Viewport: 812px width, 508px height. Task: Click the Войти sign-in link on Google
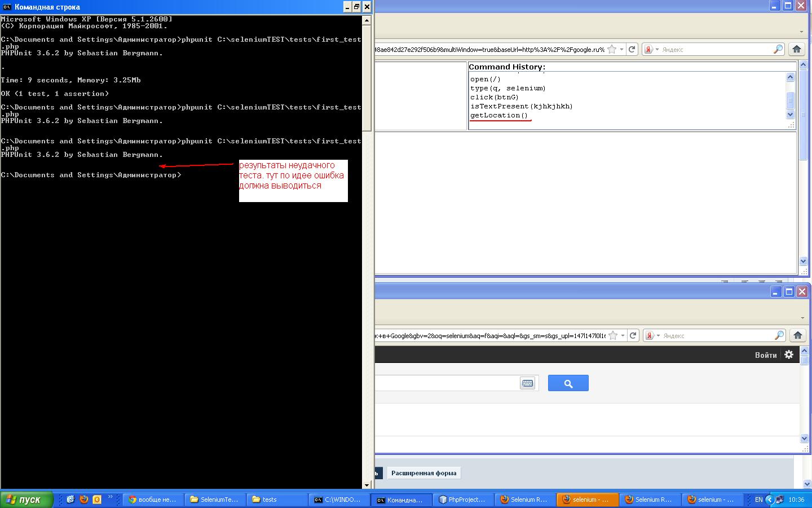tap(765, 355)
